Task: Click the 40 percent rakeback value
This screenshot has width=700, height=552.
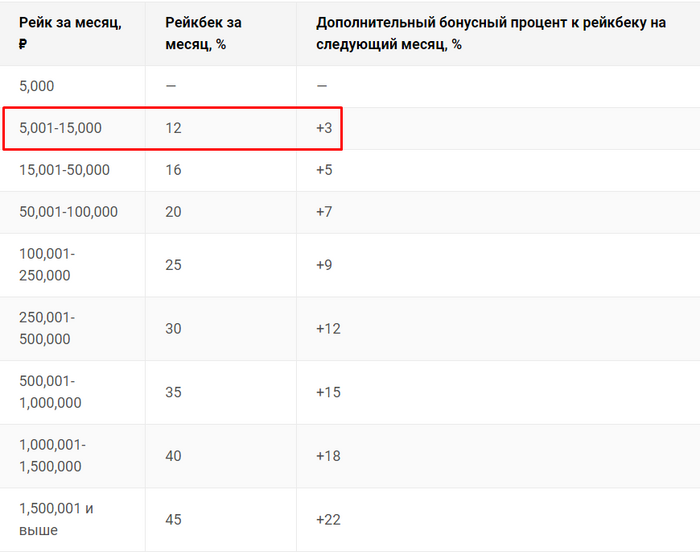Action: click(174, 456)
